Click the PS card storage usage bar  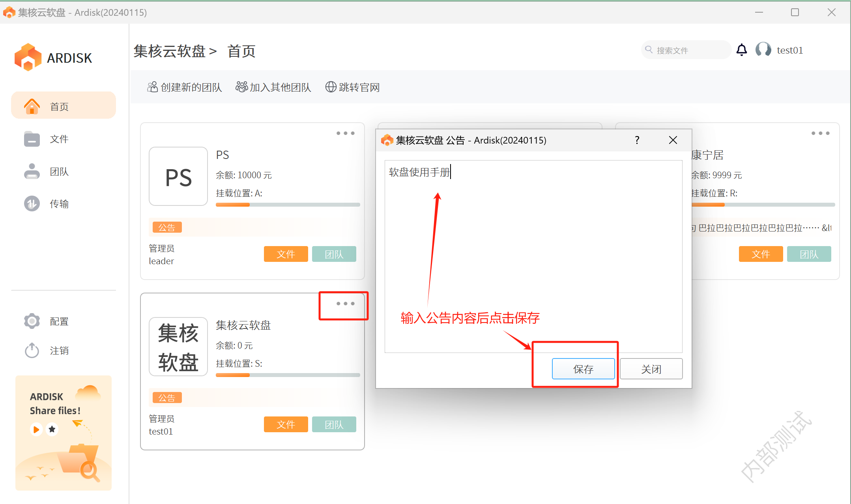288,205
